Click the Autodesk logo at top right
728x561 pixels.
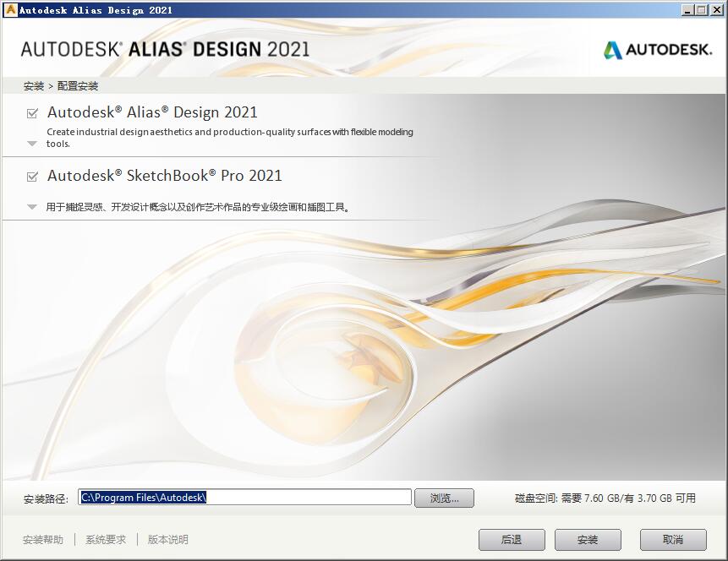(x=658, y=50)
